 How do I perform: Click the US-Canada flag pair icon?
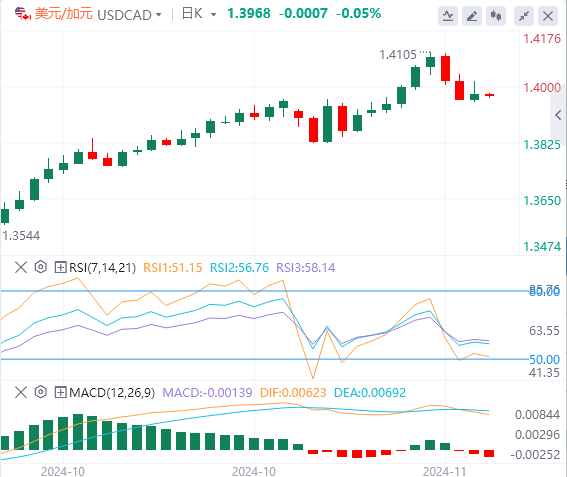[22, 14]
